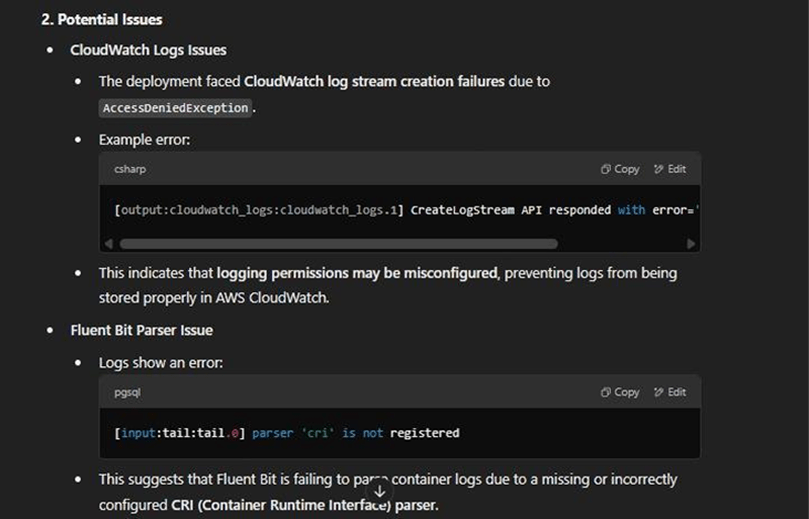Click bold text 'logging permissions may be misconfigured'
The width and height of the screenshot is (809, 519).
357,273
